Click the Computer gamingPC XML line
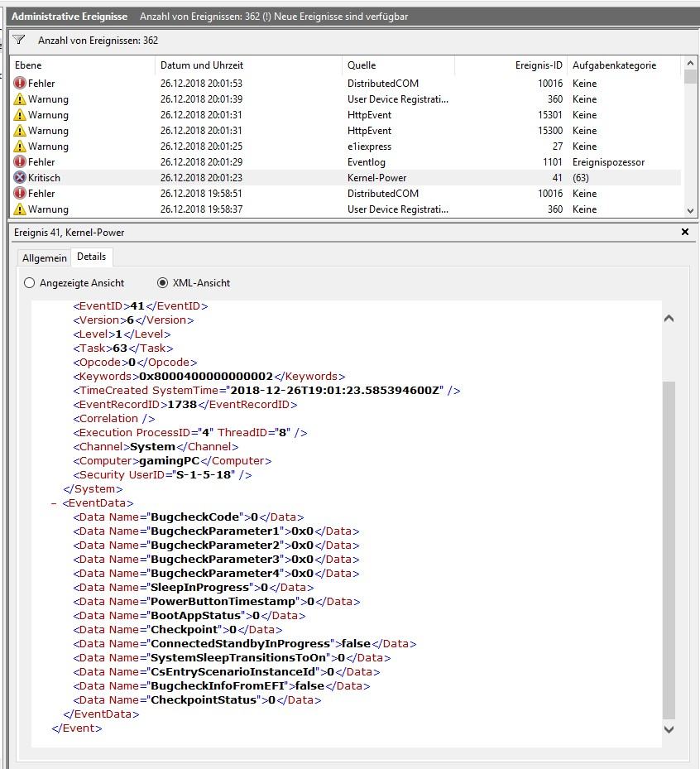700x769 pixels. pos(172,461)
